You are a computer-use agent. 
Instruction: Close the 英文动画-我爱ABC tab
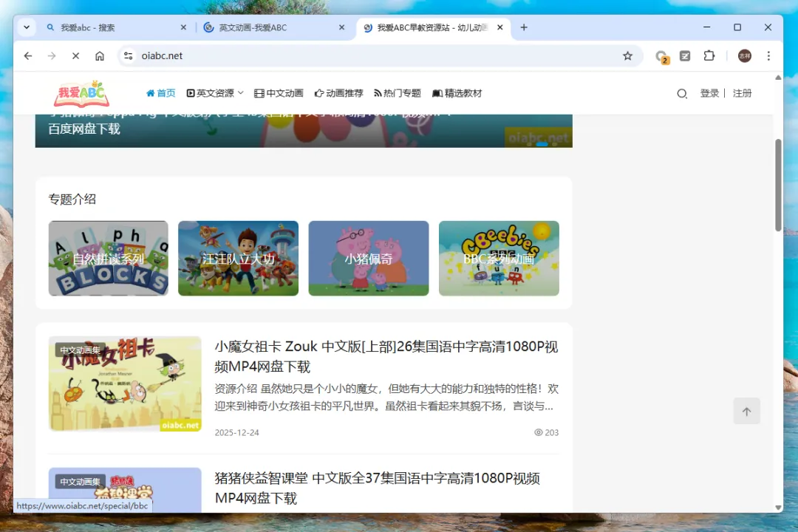(341, 27)
